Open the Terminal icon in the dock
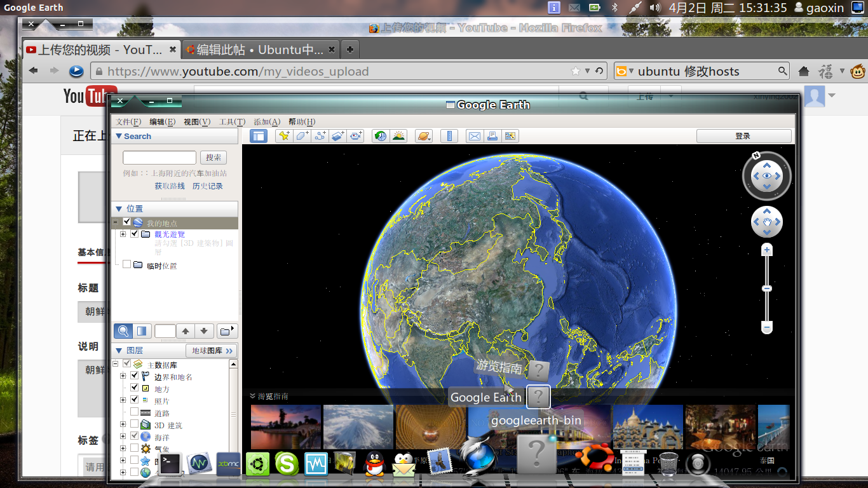 pos(170,464)
